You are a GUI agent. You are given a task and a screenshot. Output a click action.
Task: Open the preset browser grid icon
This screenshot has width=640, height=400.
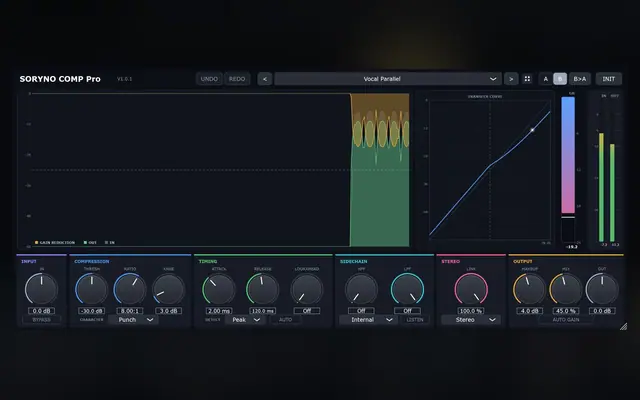(x=527, y=79)
